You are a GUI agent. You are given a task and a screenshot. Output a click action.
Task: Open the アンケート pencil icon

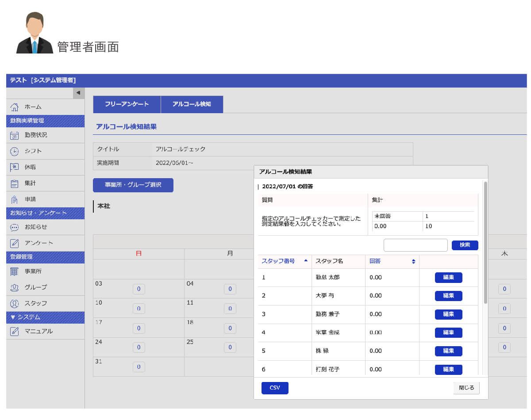pyautogui.click(x=14, y=243)
